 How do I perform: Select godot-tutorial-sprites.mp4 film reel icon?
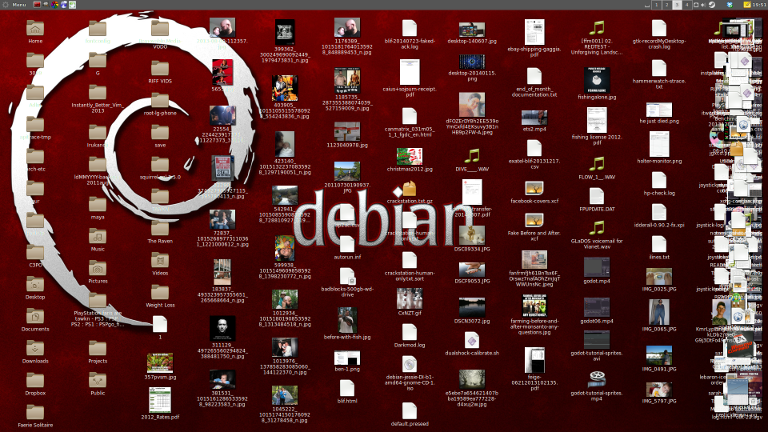[x=597, y=380]
